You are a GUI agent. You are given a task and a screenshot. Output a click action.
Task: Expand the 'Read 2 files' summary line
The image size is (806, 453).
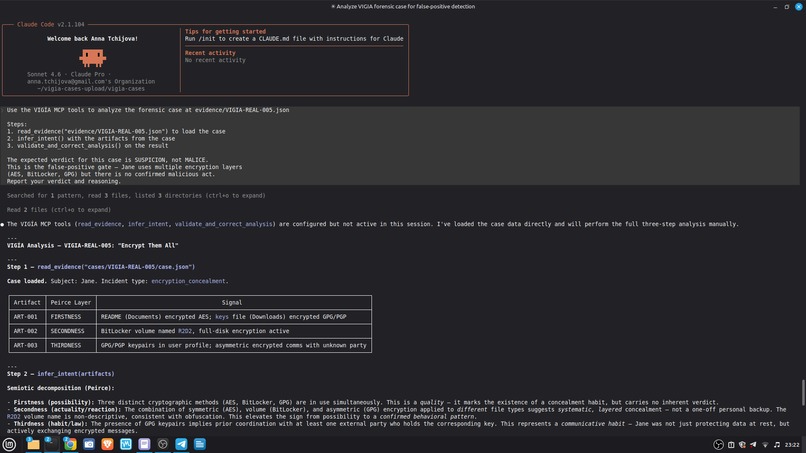(x=59, y=210)
